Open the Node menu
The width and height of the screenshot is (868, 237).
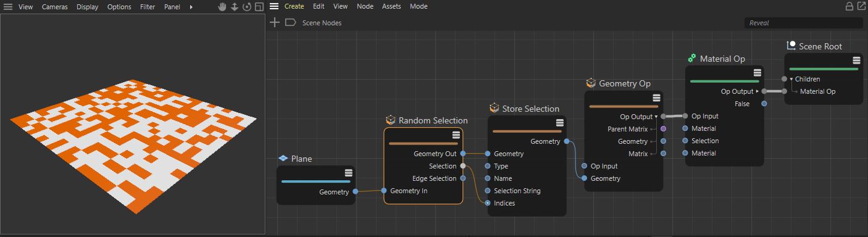coord(365,6)
